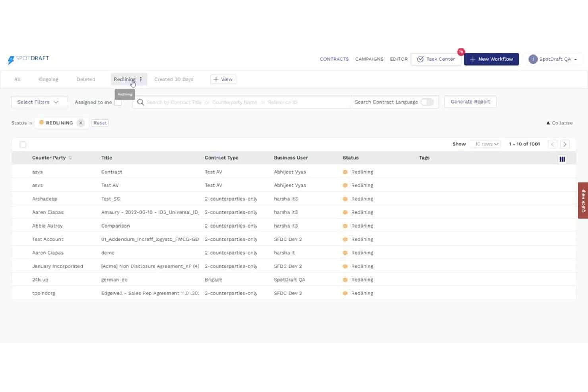Screen dimensions: 588x392
Task: Click the Comparison contract title
Action: (x=115, y=226)
